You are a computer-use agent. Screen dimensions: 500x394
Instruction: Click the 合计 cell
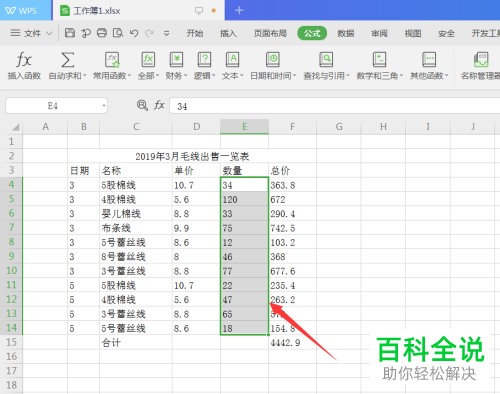click(x=136, y=342)
